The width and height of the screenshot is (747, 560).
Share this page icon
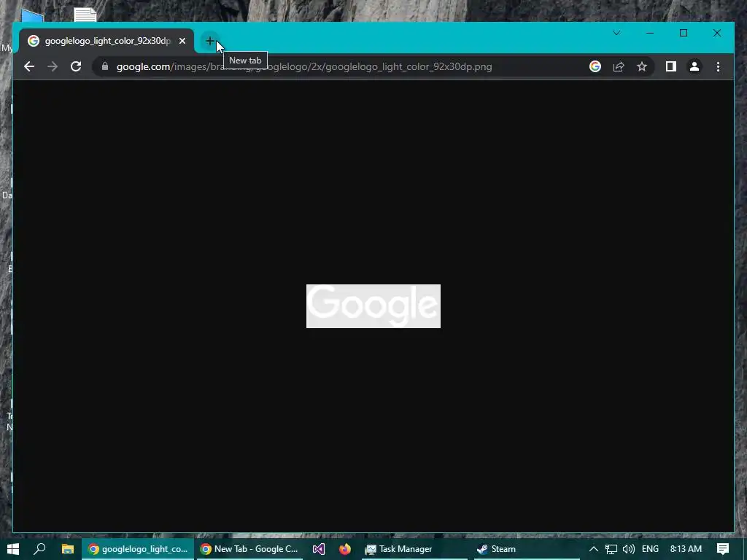619,66
